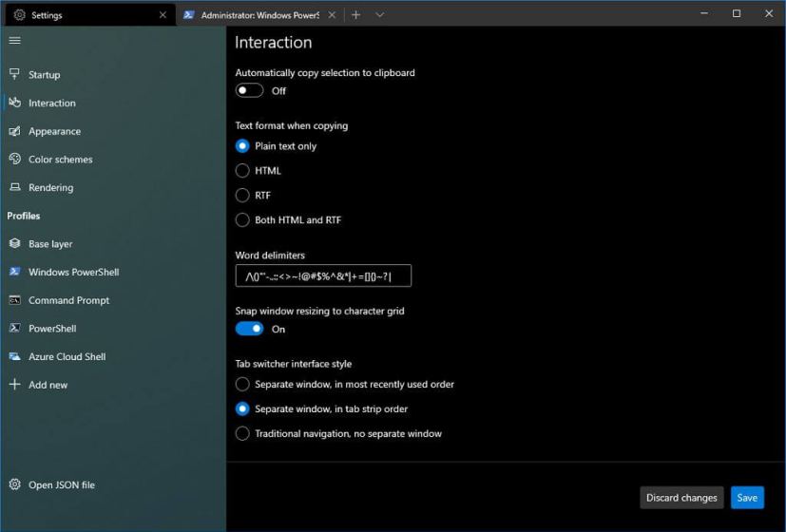Click the Color schemes palette icon
Screen dimensions: 786x532
14,159
